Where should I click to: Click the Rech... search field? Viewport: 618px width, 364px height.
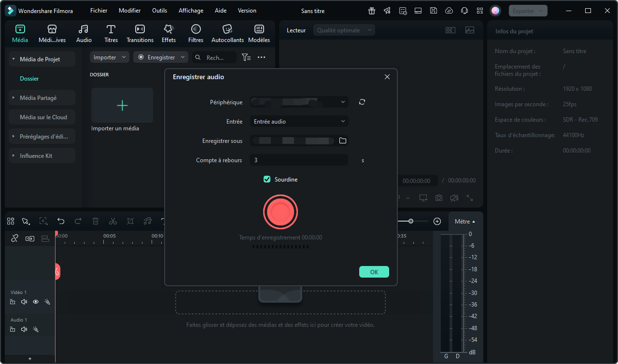pyautogui.click(x=215, y=57)
